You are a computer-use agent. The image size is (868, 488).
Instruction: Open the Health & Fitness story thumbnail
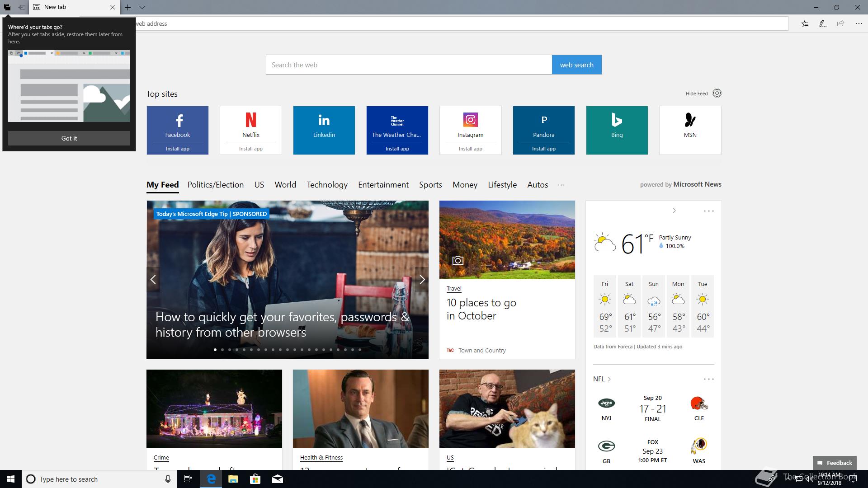pyautogui.click(x=361, y=409)
